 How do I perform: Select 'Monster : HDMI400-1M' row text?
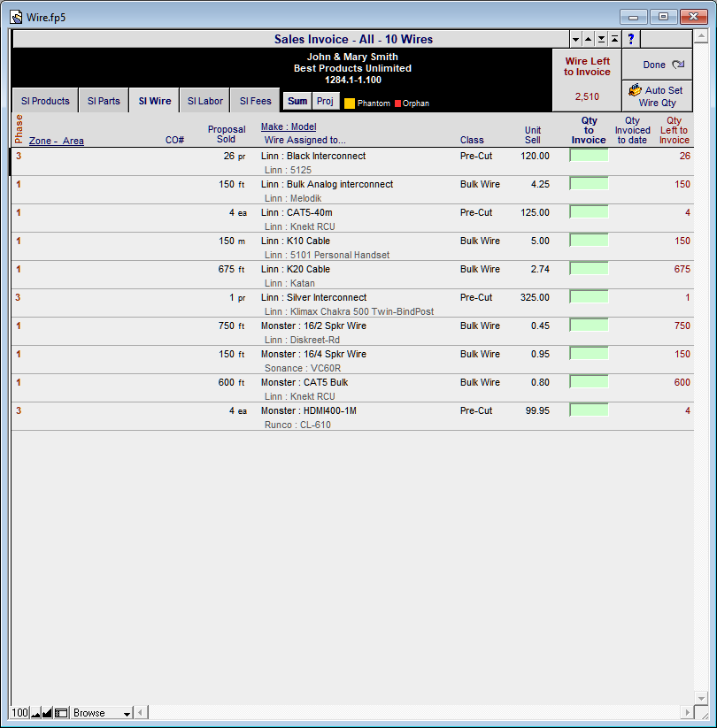tap(309, 411)
